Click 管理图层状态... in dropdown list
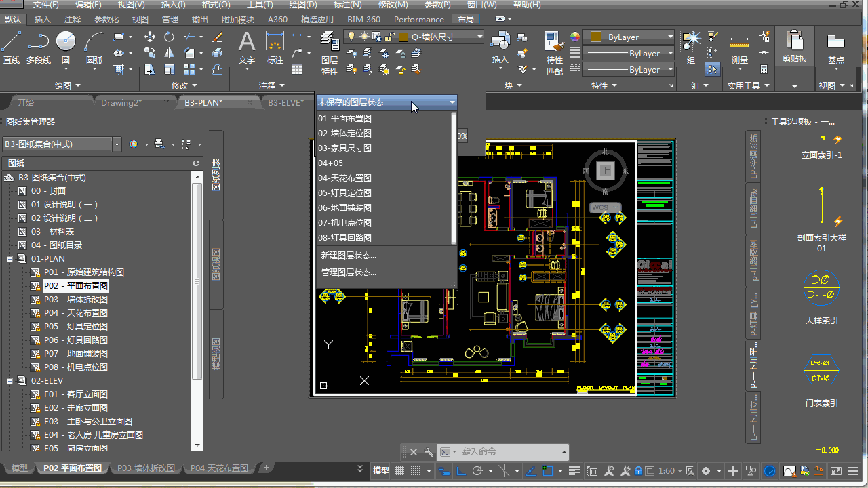Screen dimensions: 868x488 pos(349,272)
